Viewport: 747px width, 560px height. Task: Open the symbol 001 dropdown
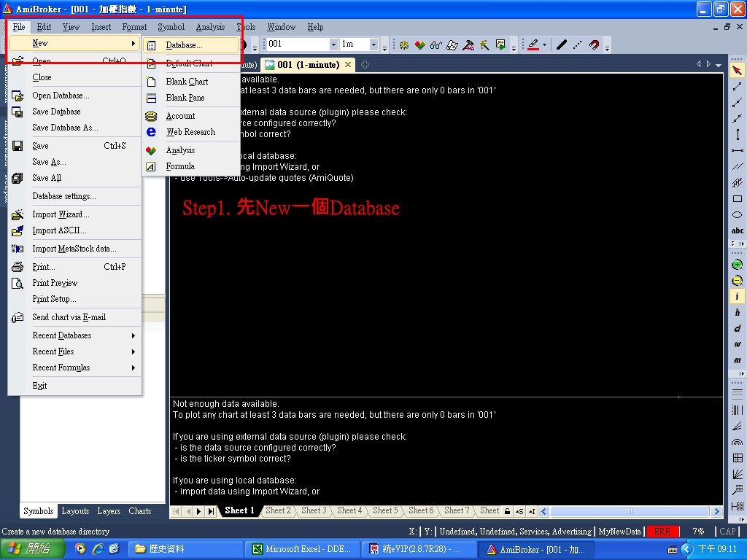tap(333, 44)
